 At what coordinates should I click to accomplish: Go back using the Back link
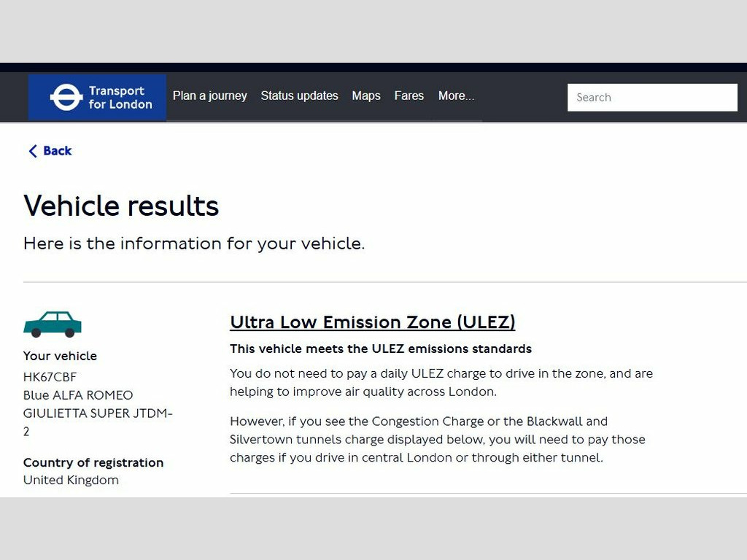[x=57, y=151]
